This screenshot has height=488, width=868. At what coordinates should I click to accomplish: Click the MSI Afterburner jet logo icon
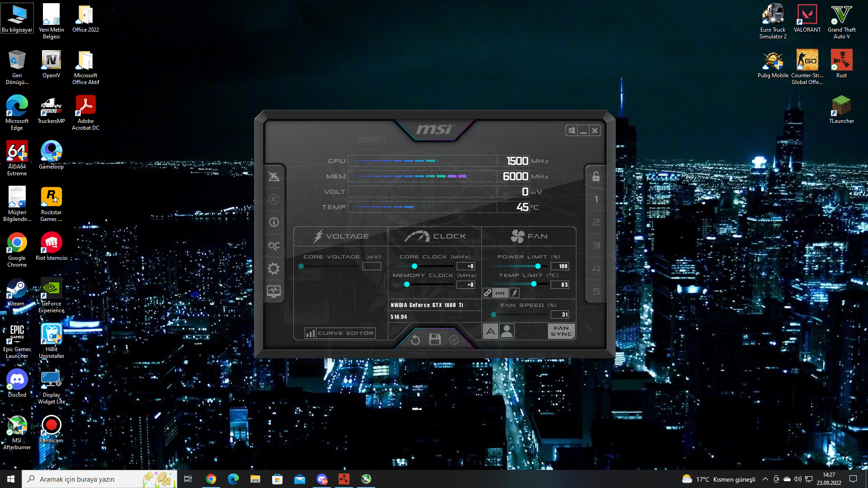pos(274,176)
